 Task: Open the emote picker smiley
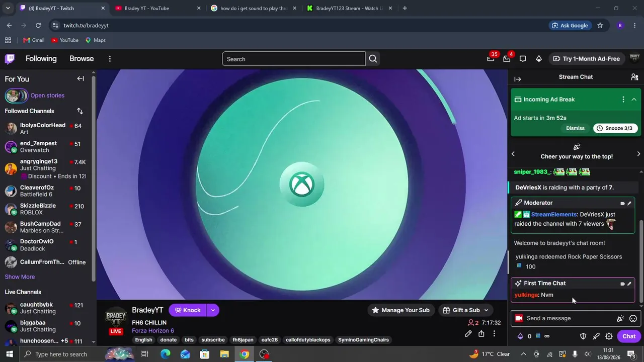(x=633, y=318)
